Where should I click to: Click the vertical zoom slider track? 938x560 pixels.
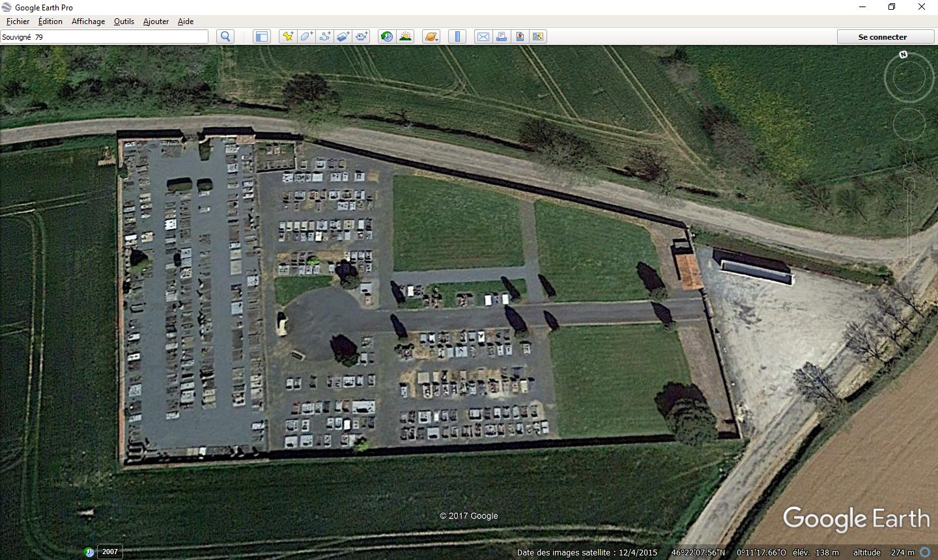tap(909, 224)
